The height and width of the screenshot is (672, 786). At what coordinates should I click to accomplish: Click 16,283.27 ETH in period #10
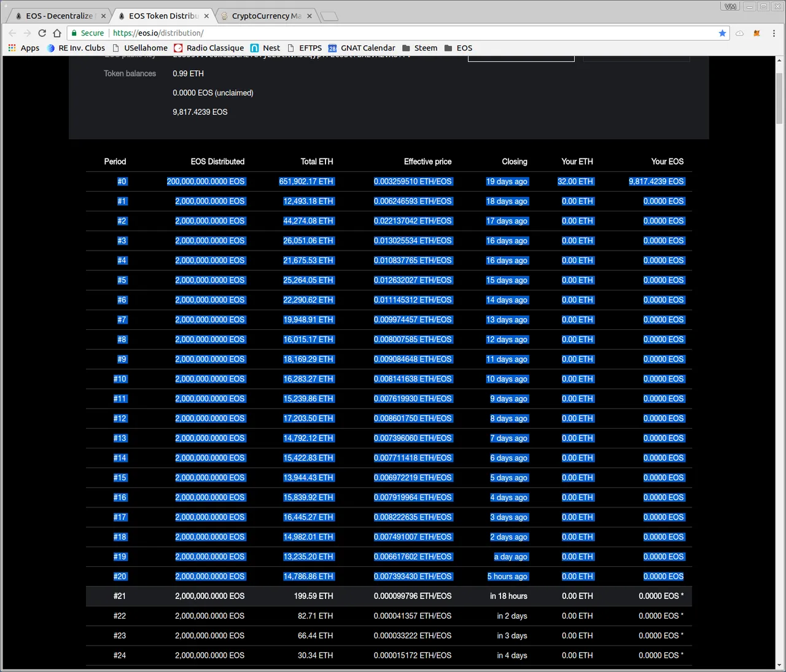tap(308, 379)
